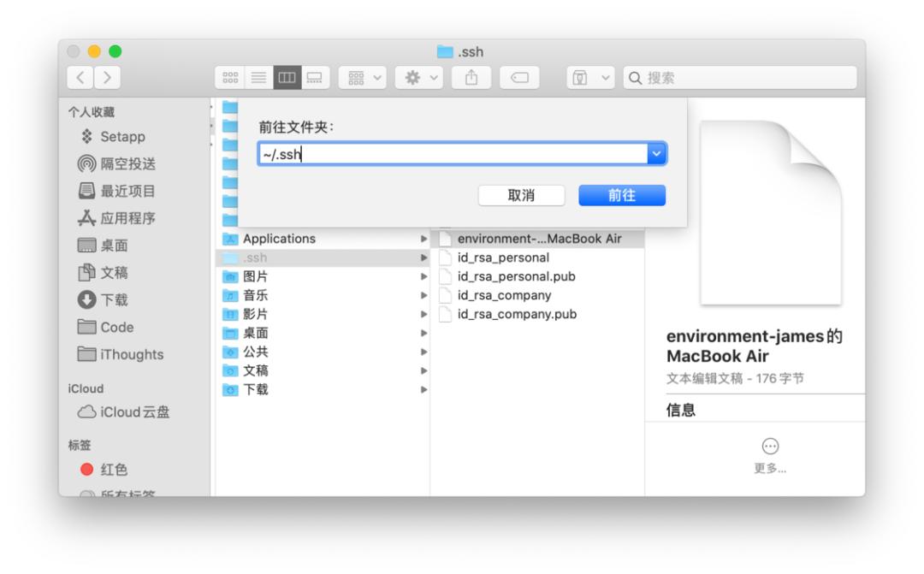Select the id_rsa_company file
Screen dimensions: 924x574
coord(538,295)
